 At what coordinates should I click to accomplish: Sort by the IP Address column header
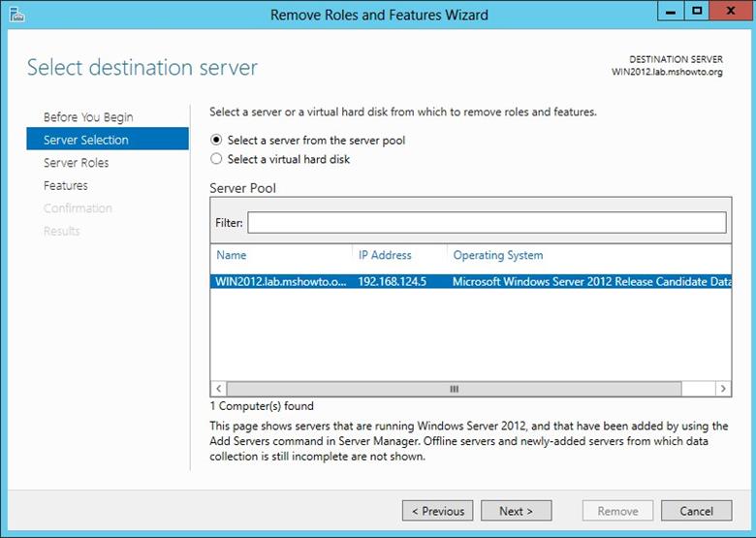tap(385, 255)
